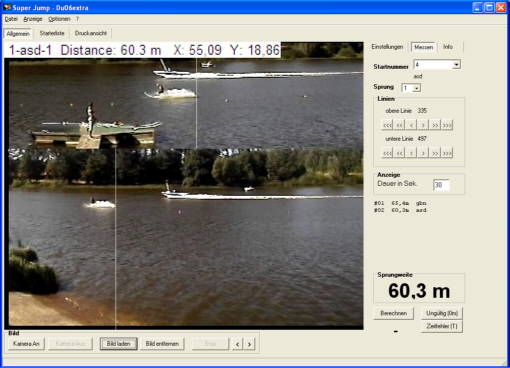Click the Kamera An button
Viewport: 510px width, 368px height.
(x=26, y=344)
